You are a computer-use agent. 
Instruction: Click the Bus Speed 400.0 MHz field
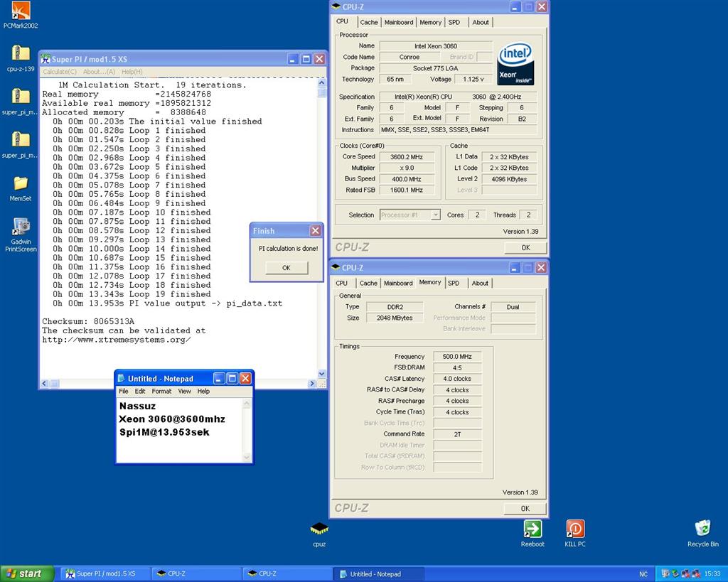(x=407, y=178)
